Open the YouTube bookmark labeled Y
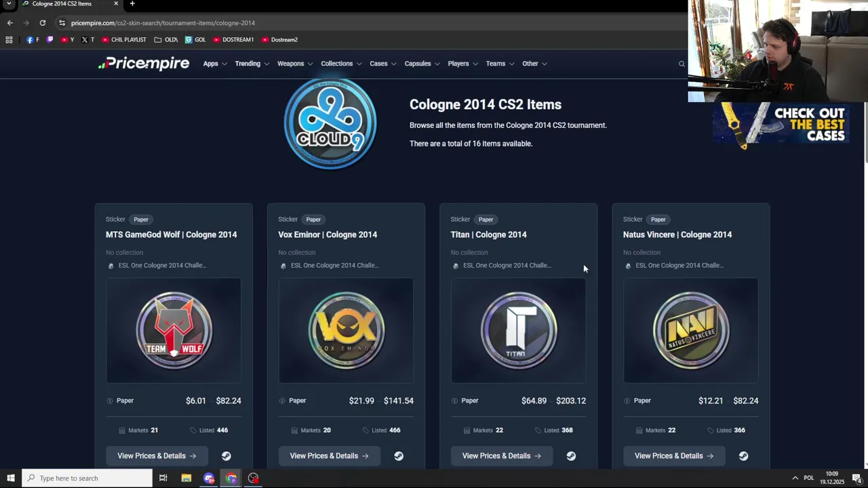868x488 pixels. click(x=68, y=39)
